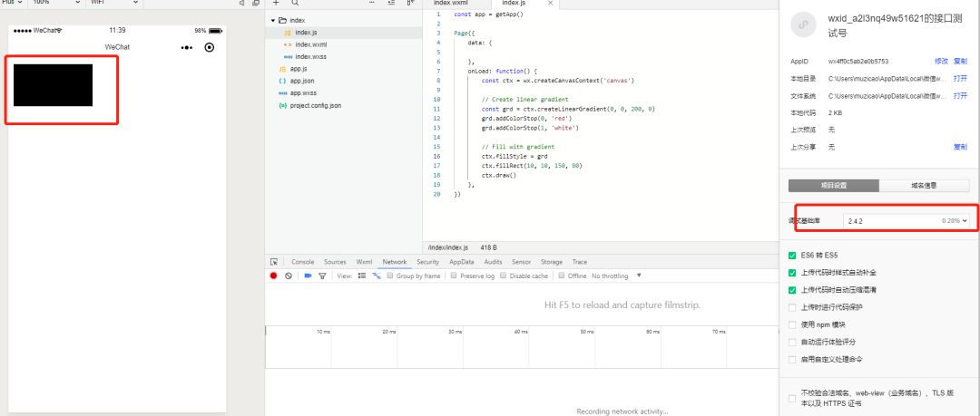
Task: Enable Disable cache checkbox
Action: click(x=504, y=276)
